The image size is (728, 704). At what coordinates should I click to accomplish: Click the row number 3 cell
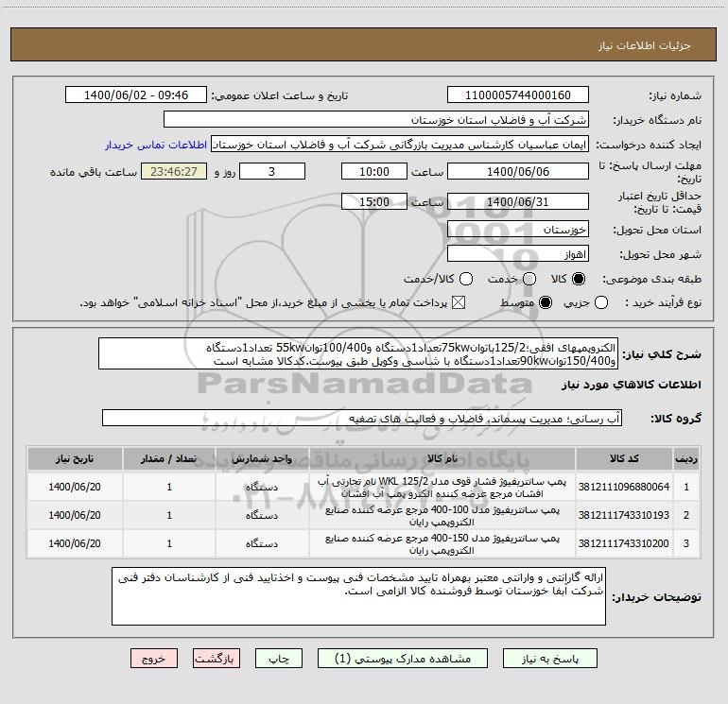pos(686,544)
